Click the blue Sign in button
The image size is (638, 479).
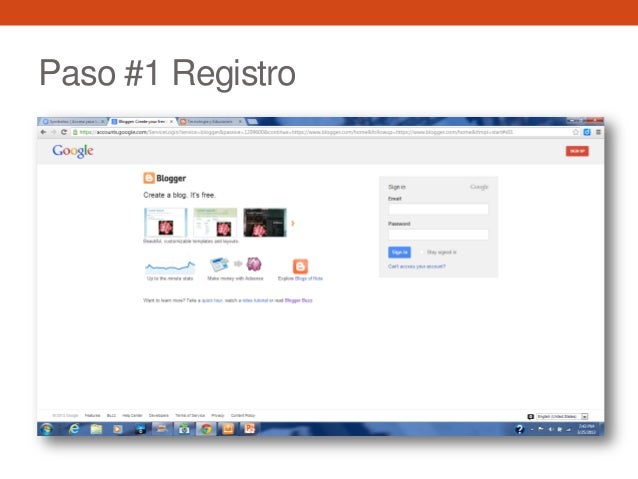click(x=399, y=252)
